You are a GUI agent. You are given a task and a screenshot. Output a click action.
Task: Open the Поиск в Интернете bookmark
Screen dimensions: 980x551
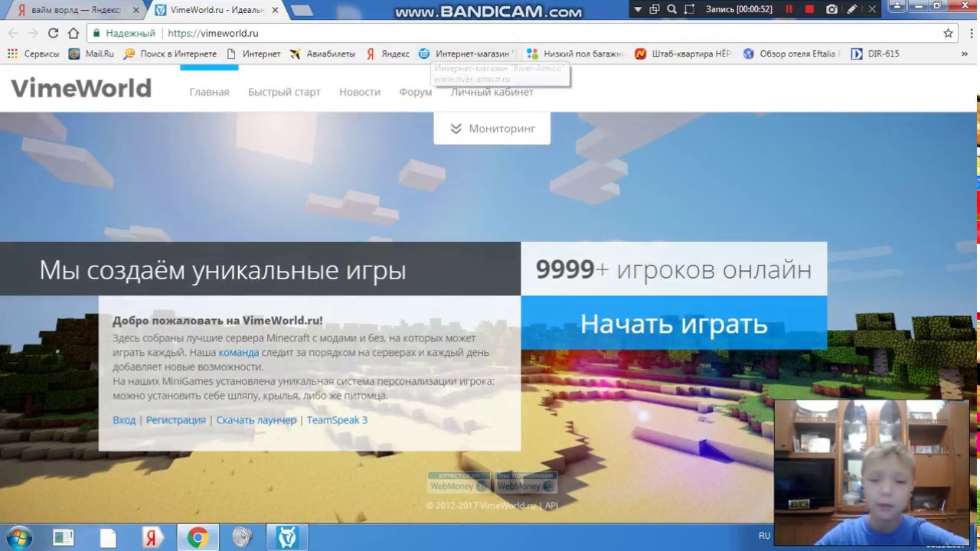[170, 54]
